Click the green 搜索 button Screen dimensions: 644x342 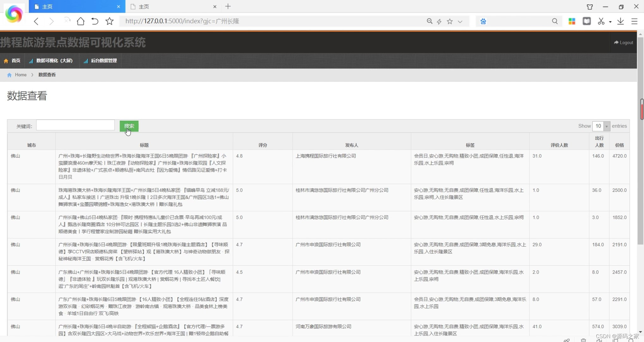click(129, 126)
